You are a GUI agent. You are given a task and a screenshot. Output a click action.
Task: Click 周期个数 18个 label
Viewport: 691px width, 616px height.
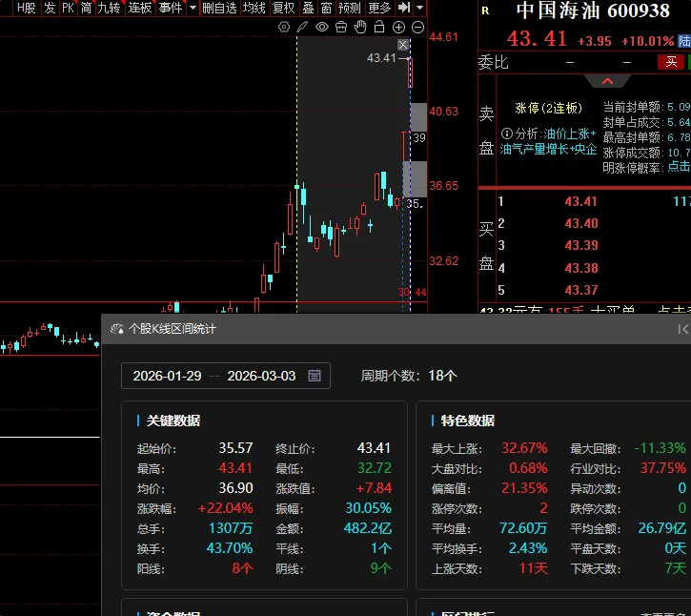coord(409,376)
